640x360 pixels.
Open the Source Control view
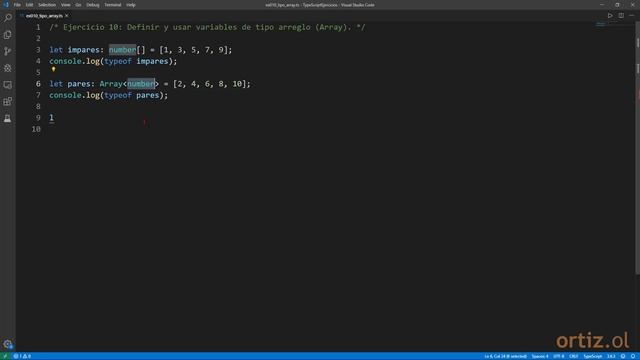(7, 51)
